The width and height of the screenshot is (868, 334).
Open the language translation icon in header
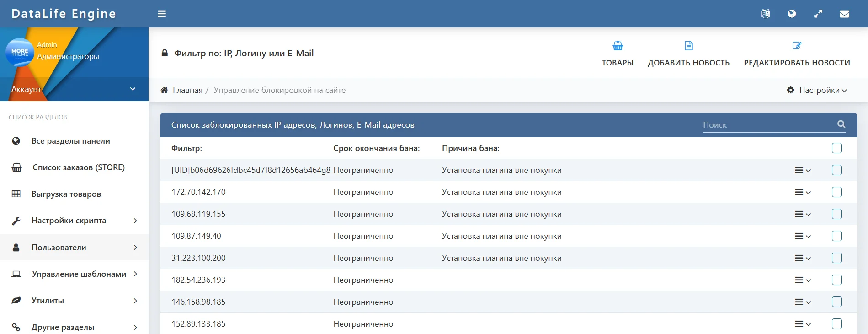(x=766, y=14)
